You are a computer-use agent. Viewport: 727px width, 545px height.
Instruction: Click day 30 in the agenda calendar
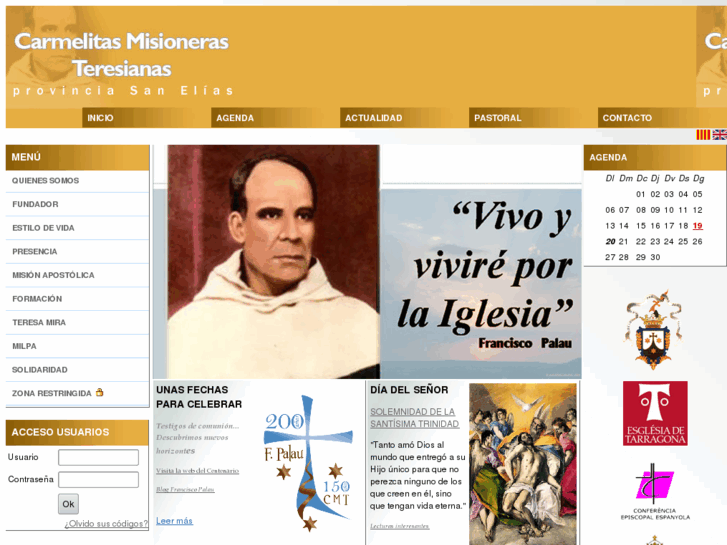click(655, 257)
